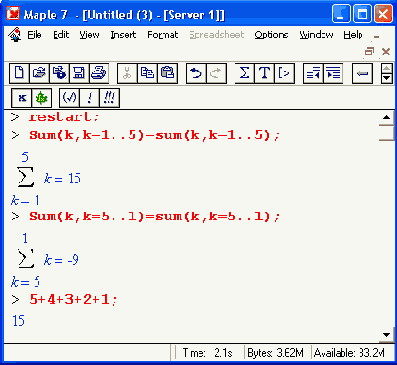Click the worksheet scrollbar down arrow
Image resolution: width=397 pixels, height=365 pixels.
click(x=387, y=335)
